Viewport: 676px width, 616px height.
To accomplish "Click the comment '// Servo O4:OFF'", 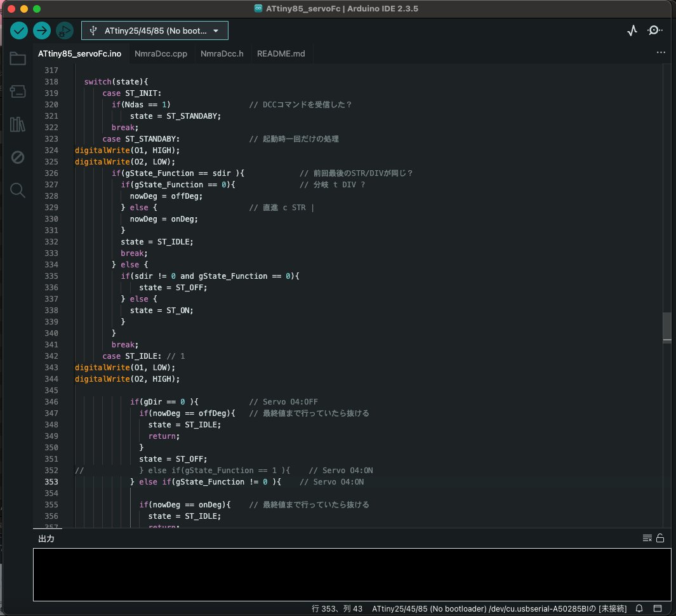I will tap(284, 401).
